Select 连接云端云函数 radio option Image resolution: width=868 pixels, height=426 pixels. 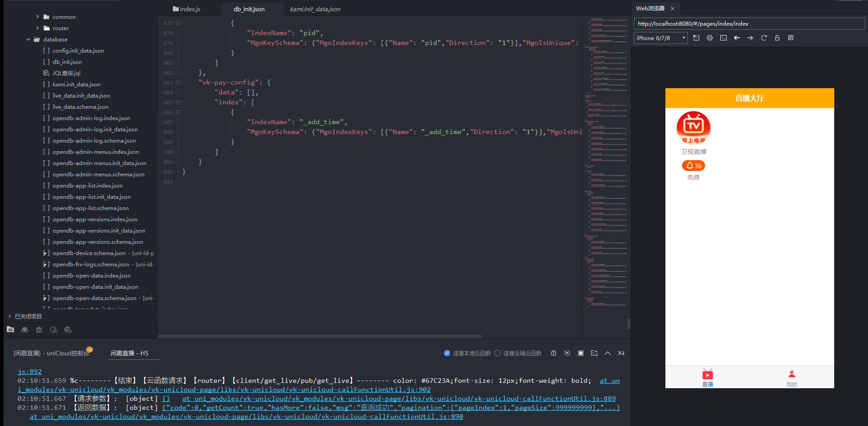click(497, 353)
